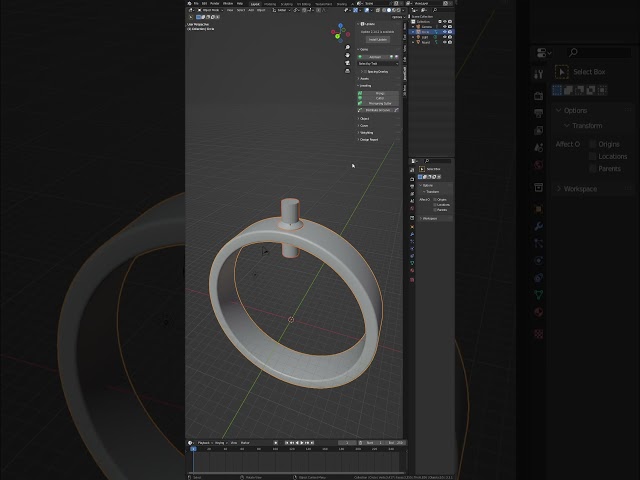Screen dimensions: 640x480
Task: Hide the Round object in outliner
Action: [445, 42]
